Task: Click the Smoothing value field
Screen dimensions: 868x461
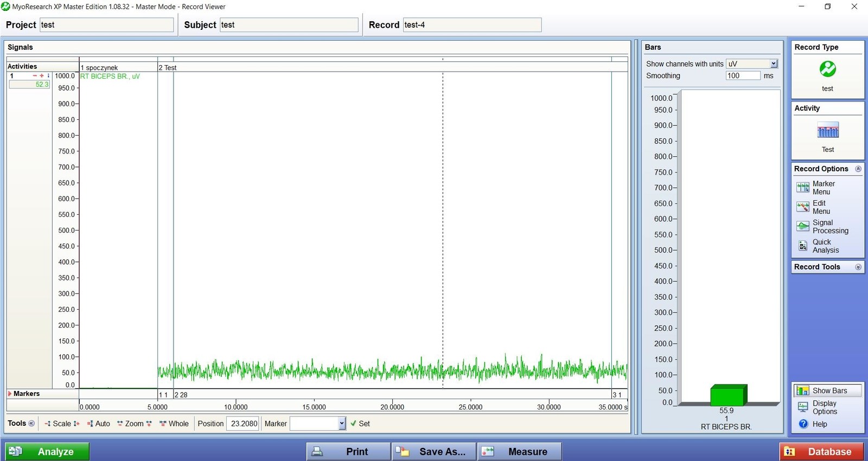Action: coord(742,76)
